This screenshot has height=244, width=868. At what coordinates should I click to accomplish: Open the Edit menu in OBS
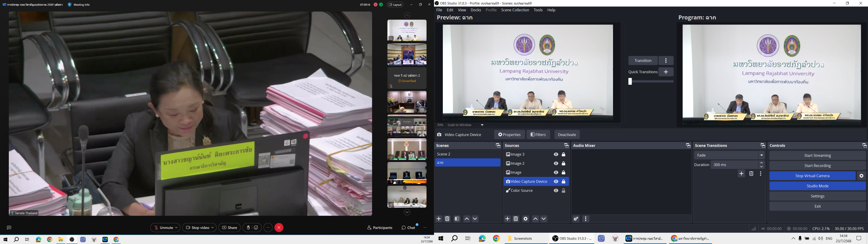[x=450, y=10]
